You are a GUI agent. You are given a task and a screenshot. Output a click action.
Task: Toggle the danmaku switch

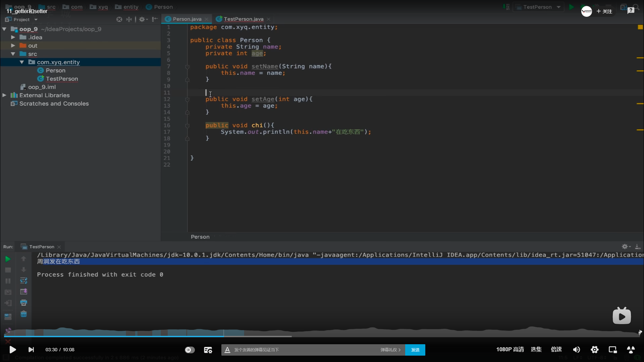click(190, 350)
